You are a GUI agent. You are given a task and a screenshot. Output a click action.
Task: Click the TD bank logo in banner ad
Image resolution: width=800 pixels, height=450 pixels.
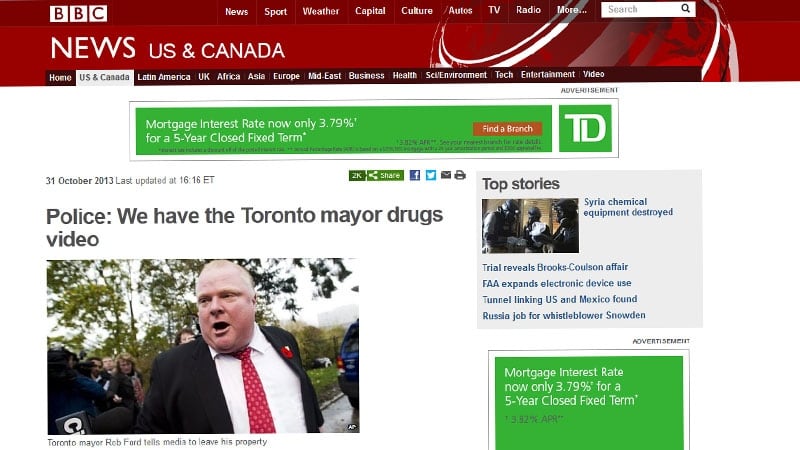(585, 128)
